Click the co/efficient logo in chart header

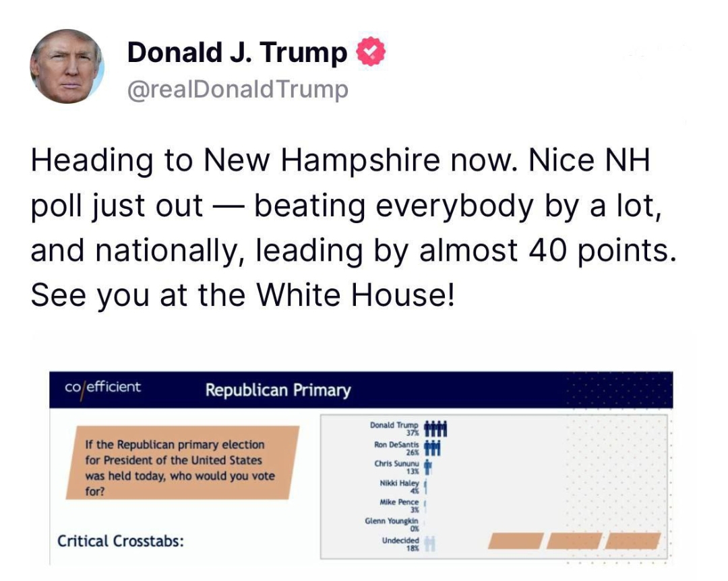102,388
